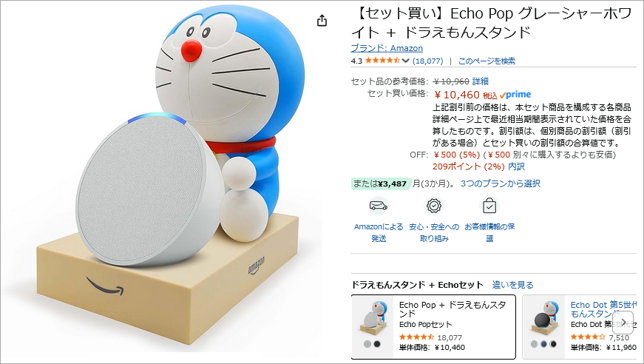Click the safety and security badge icon
The image size is (644, 364).
[x=434, y=206]
